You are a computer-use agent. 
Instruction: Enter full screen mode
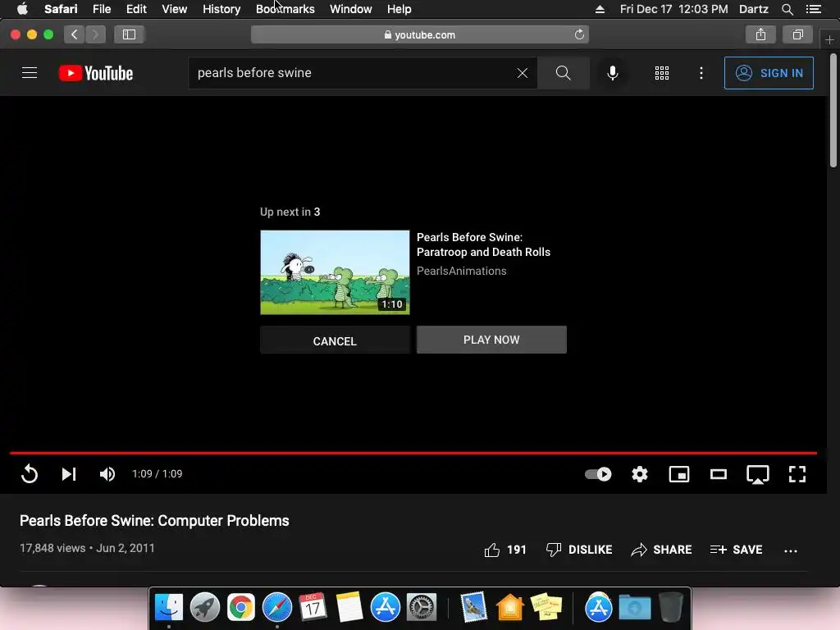point(797,474)
